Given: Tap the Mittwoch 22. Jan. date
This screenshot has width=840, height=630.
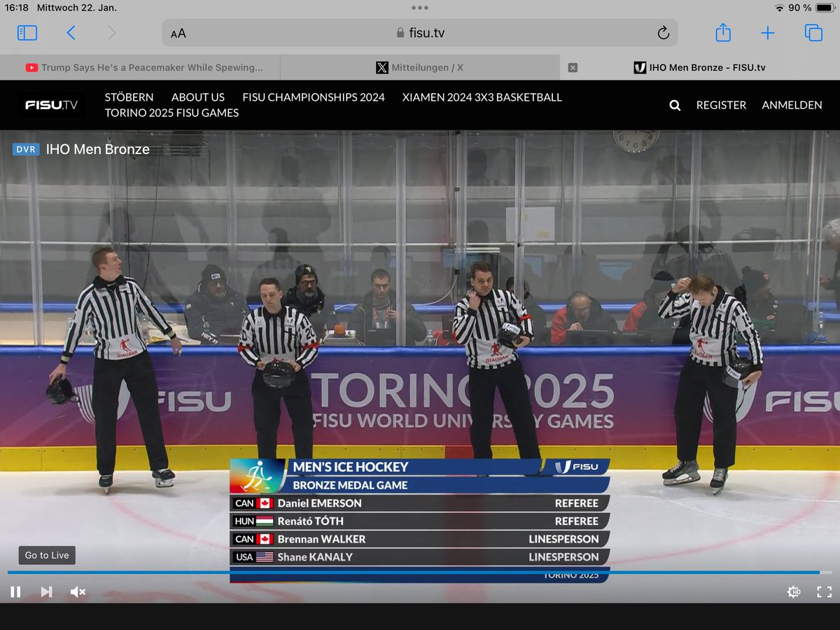Looking at the screenshot, I should point(77,8).
